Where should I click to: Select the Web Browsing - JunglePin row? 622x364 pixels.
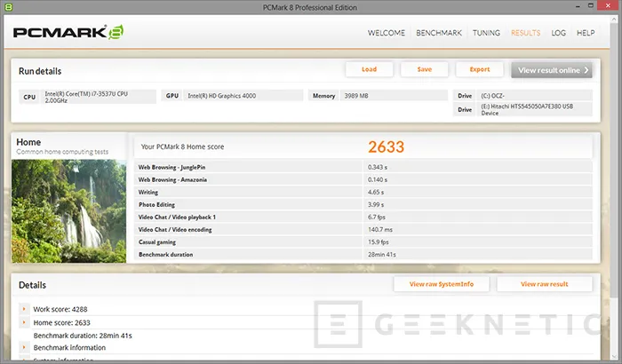point(363,167)
